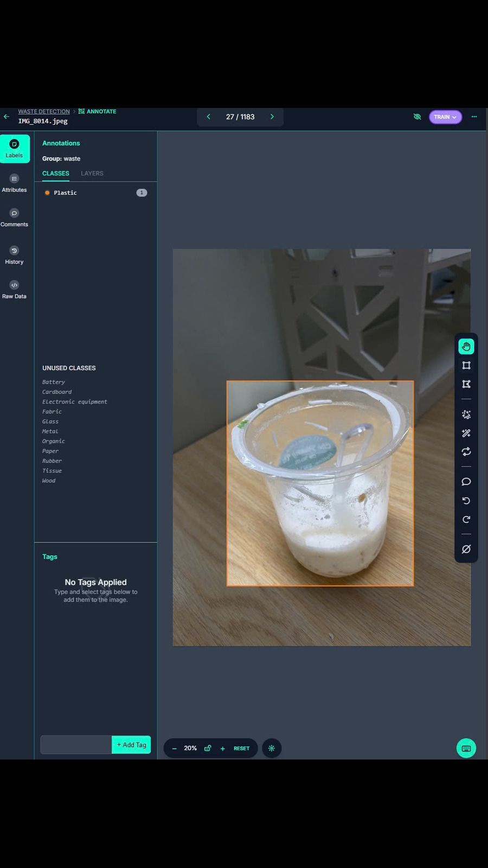
Task: Redo the last action
Action: click(x=466, y=520)
